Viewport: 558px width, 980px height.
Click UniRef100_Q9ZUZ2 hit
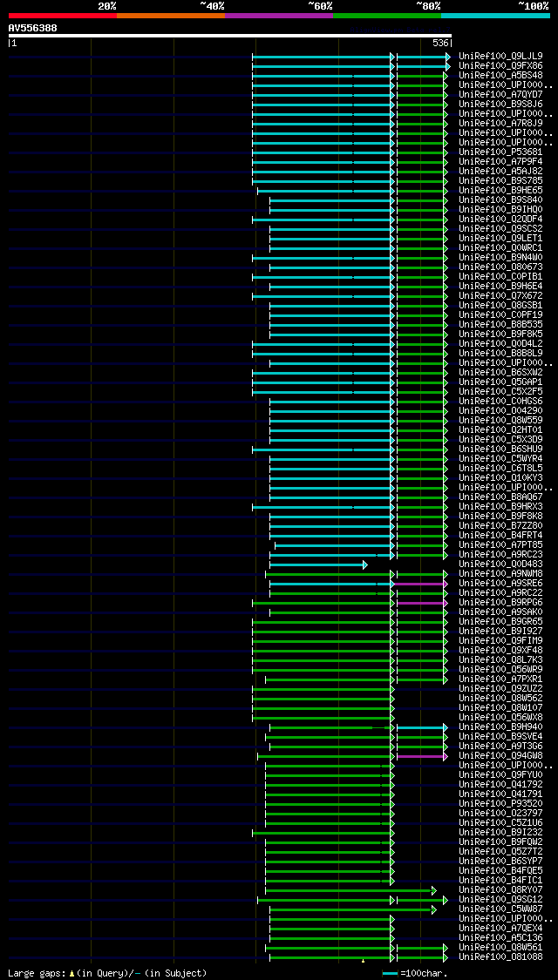tap(500, 689)
